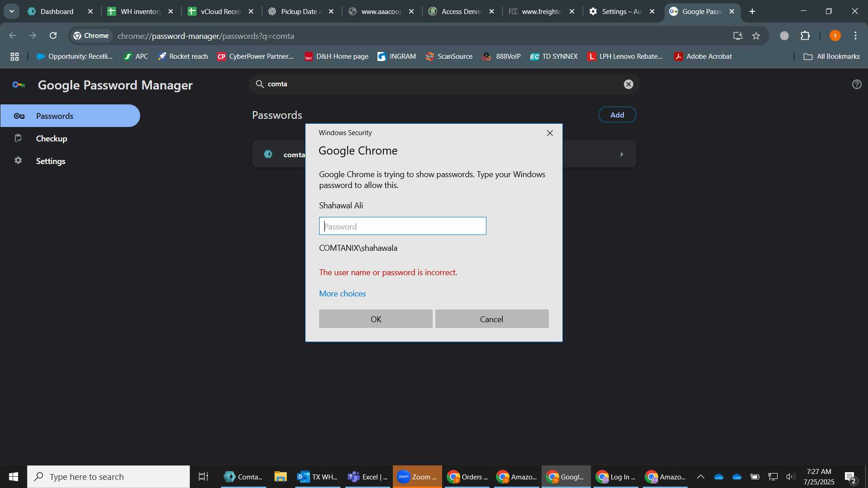This screenshot has width=868, height=488.
Task: Open the APC bookmark
Action: (x=136, y=56)
